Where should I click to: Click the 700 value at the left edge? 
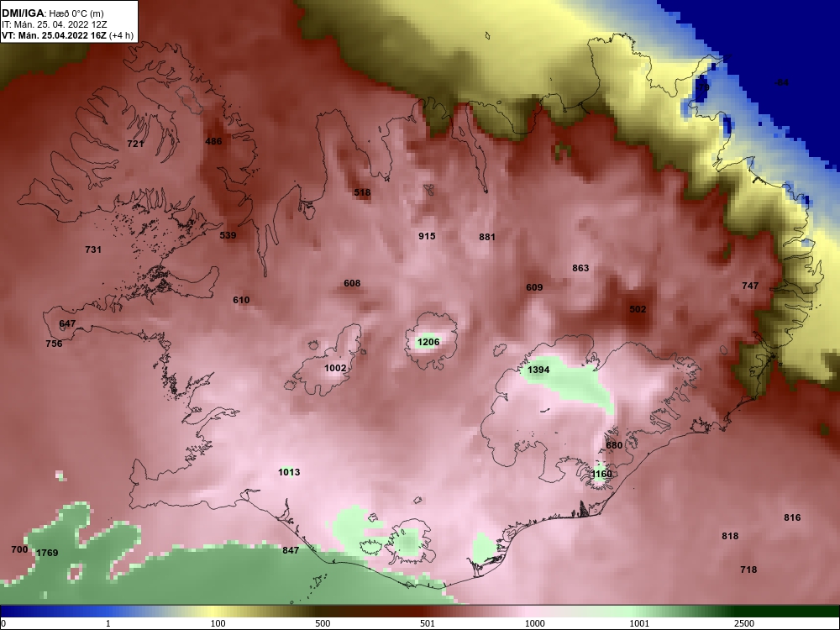[19, 549]
